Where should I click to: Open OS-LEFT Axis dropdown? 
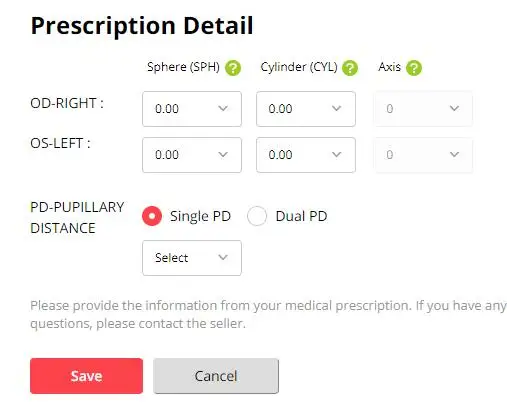423,155
